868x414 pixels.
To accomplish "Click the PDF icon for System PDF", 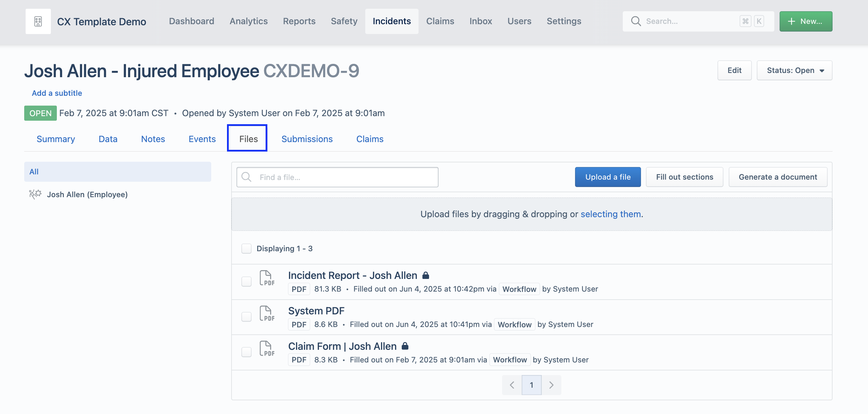I will [267, 314].
